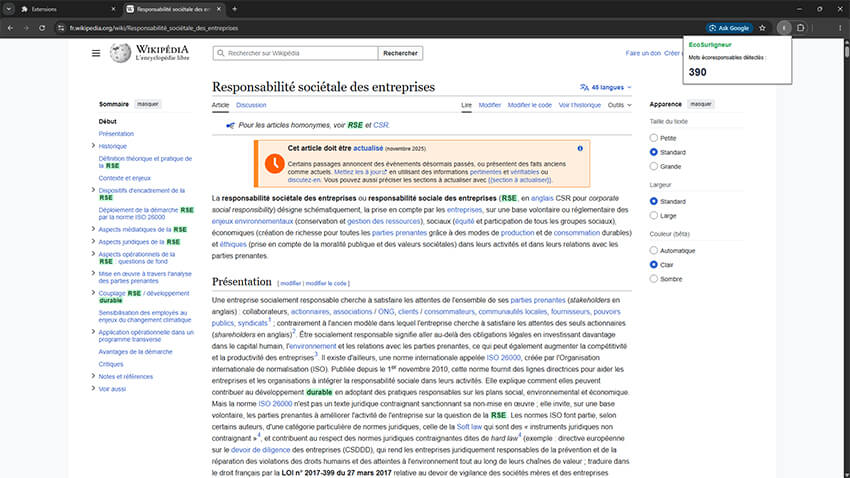Switch to the Article tab
This screenshot has width=850, height=478.
click(220, 105)
